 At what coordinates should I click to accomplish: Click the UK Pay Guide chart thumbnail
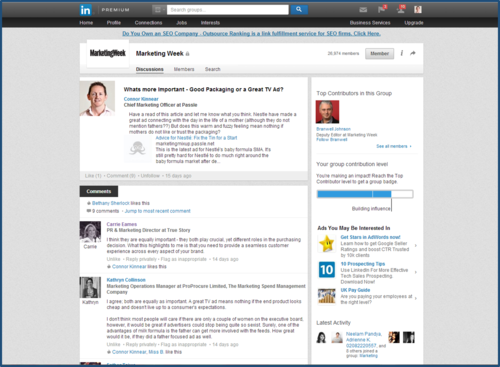[327, 296]
